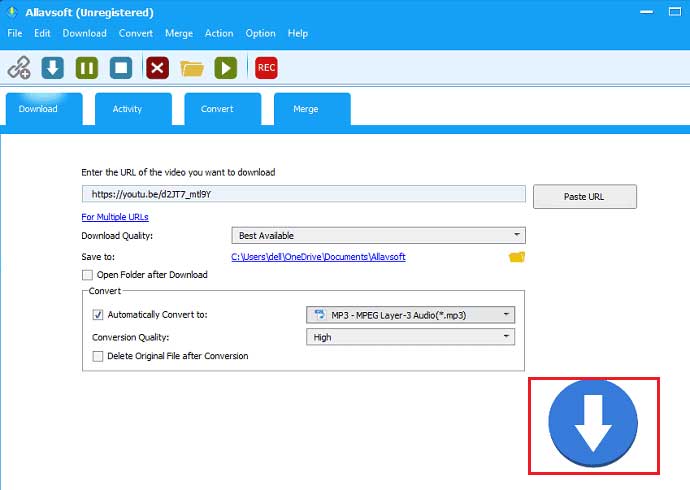The width and height of the screenshot is (690, 490).
Task: Stop download using the blue stop icon
Action: click(121, 68)
